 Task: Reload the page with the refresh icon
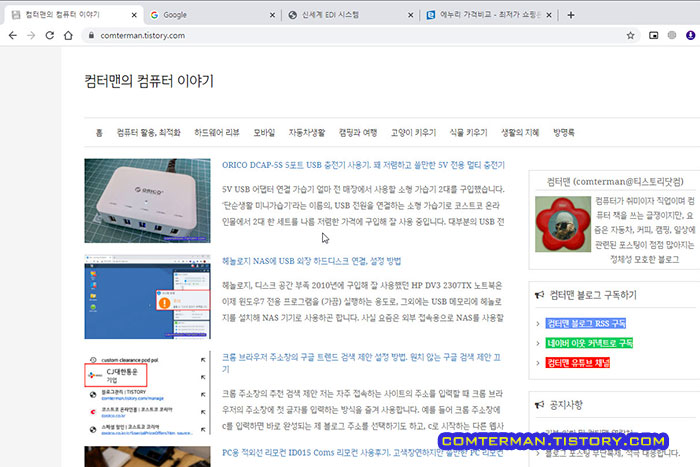(50, 35)
